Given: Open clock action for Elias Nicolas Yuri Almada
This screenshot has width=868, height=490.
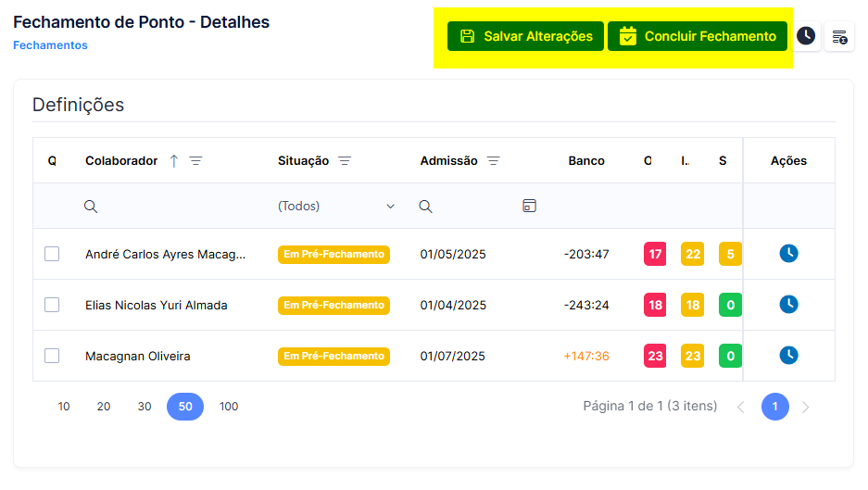Looking at the screenshot, I should tap(789, 305).
